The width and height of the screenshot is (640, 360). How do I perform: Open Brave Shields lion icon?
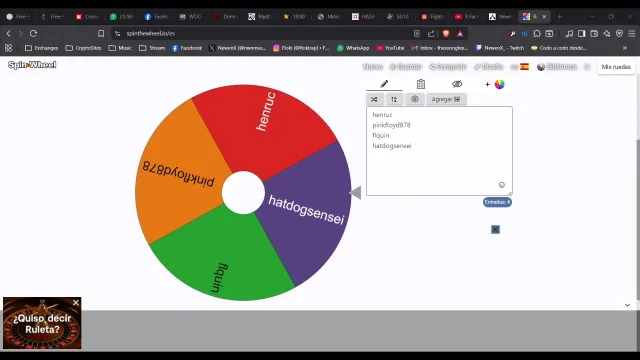[446, 33]
